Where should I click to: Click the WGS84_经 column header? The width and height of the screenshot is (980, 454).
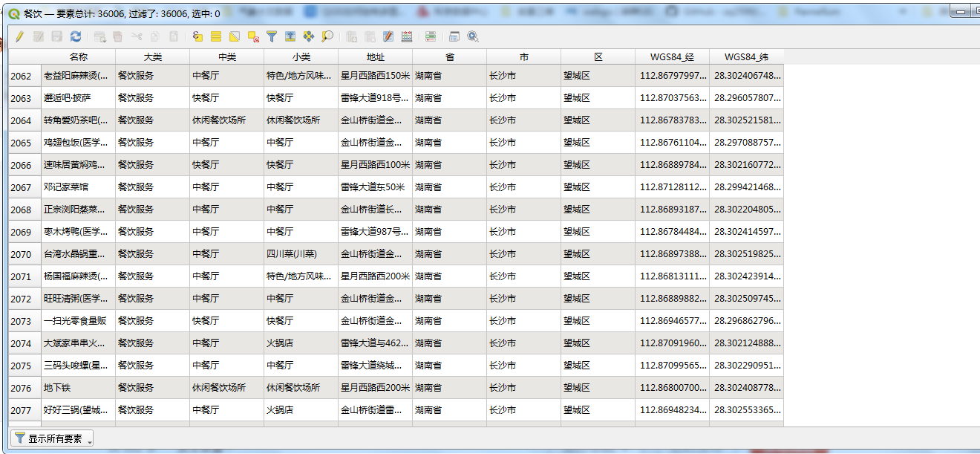click(x=672, y=57)
